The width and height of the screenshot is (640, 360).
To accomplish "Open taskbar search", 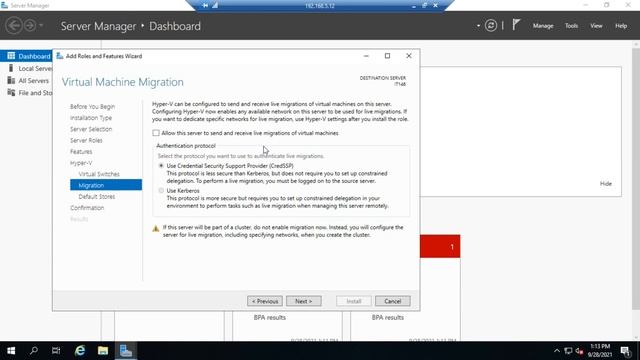I will click(x=34, y=351).
